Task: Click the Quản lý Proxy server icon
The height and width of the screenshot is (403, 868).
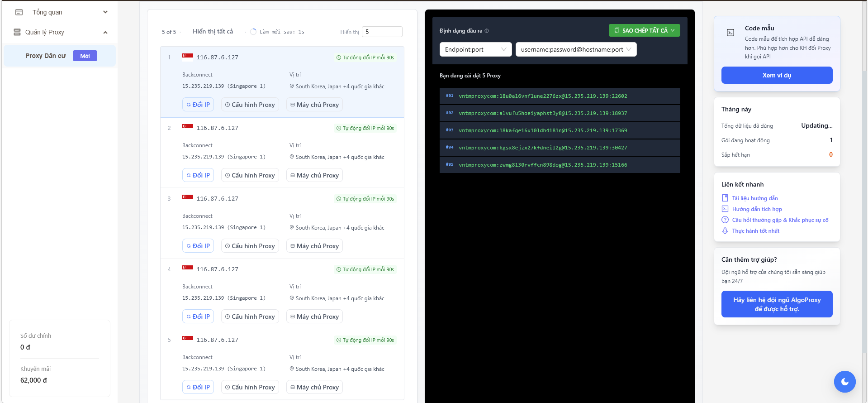Action: click(17, 32)
